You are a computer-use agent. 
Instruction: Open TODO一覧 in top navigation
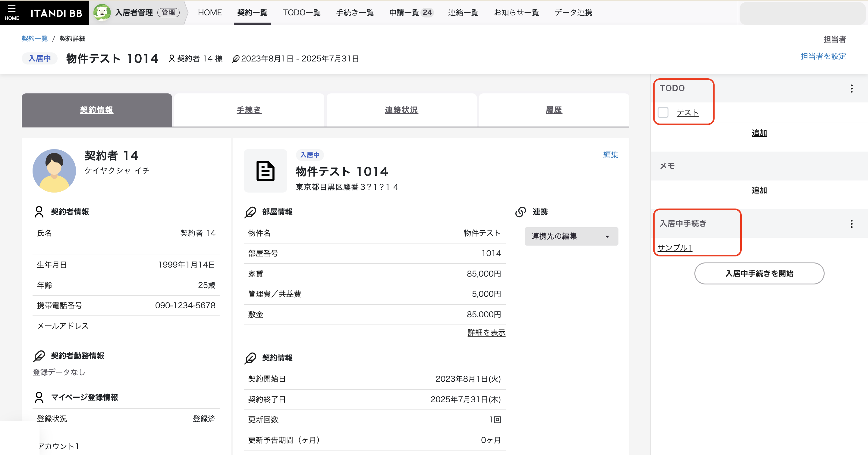point(301,12)
